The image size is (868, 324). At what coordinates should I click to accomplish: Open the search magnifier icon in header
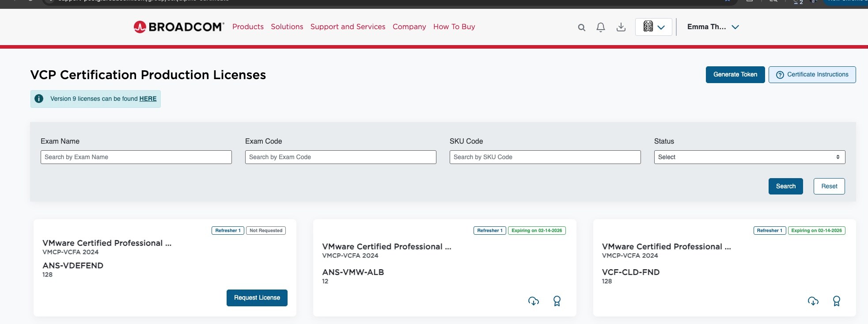point(582,27)
